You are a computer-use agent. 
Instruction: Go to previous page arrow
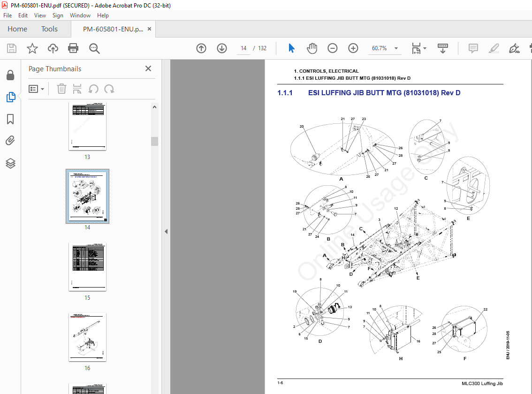pyautogui.click(x=201, y=48)
